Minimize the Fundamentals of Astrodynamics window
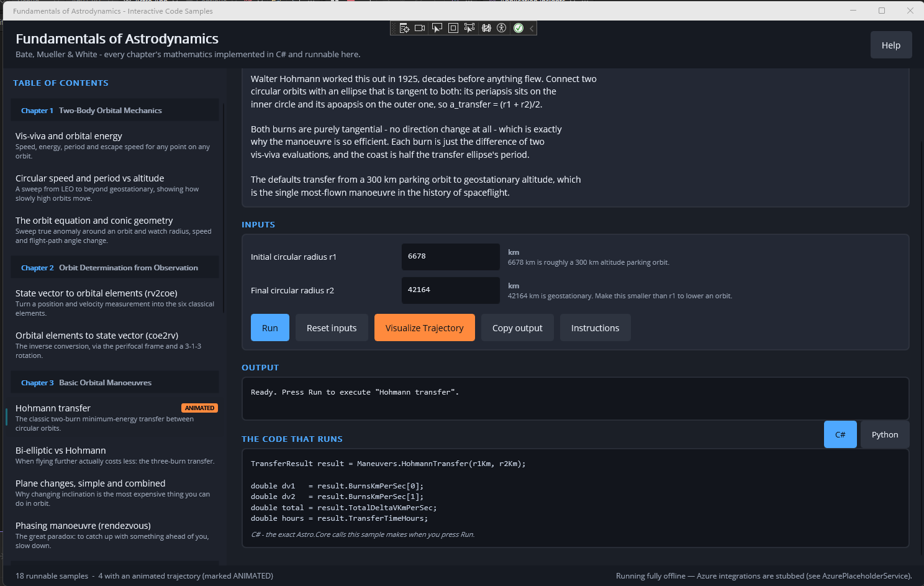This screenshot has width=924, height=586. coord(853,11)
